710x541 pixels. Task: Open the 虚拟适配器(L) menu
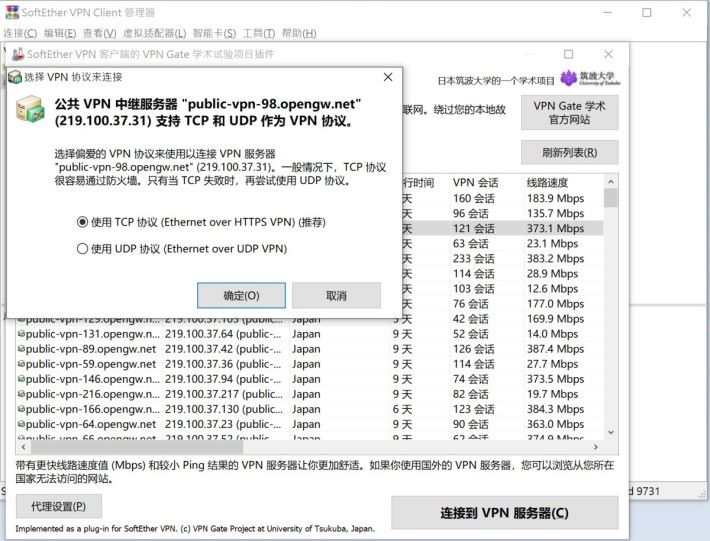(x=154, y=33)
